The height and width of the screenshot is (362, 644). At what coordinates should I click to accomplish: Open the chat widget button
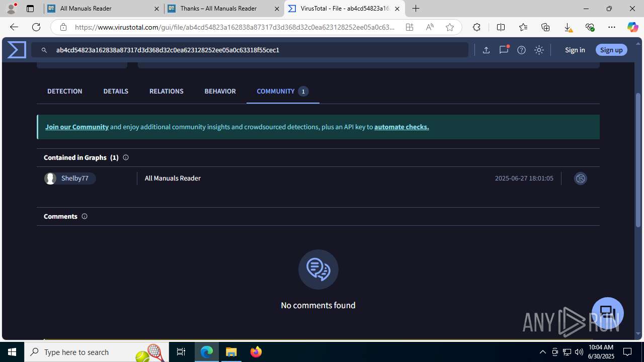pyautogui.click(x=608, y=313)
